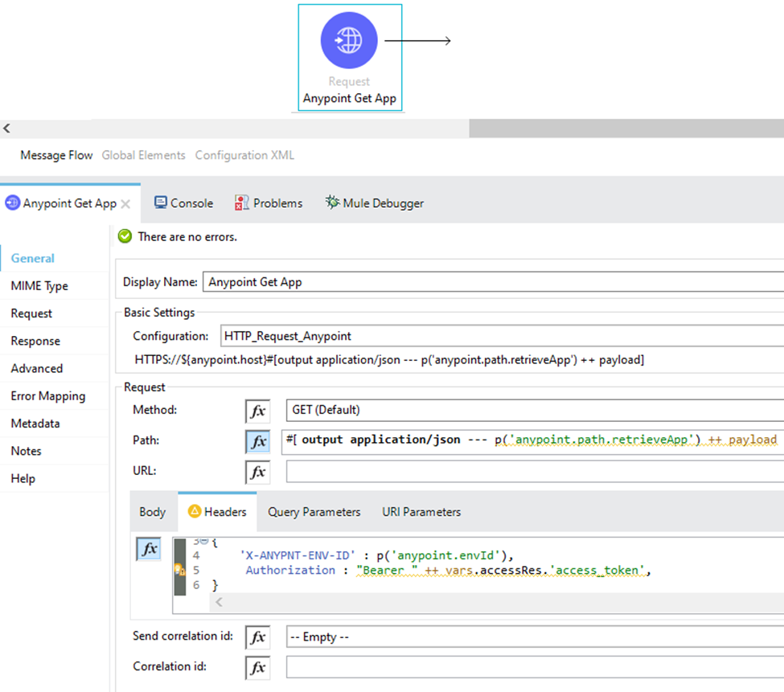
Task: Click the Anypoint Get App label on canvas
Action: (350, 98)
